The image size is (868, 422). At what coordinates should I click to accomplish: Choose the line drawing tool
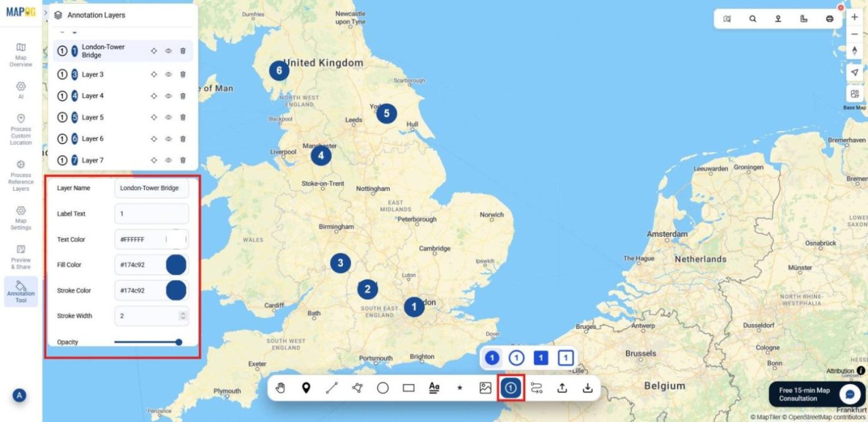[x=332, y=388]
